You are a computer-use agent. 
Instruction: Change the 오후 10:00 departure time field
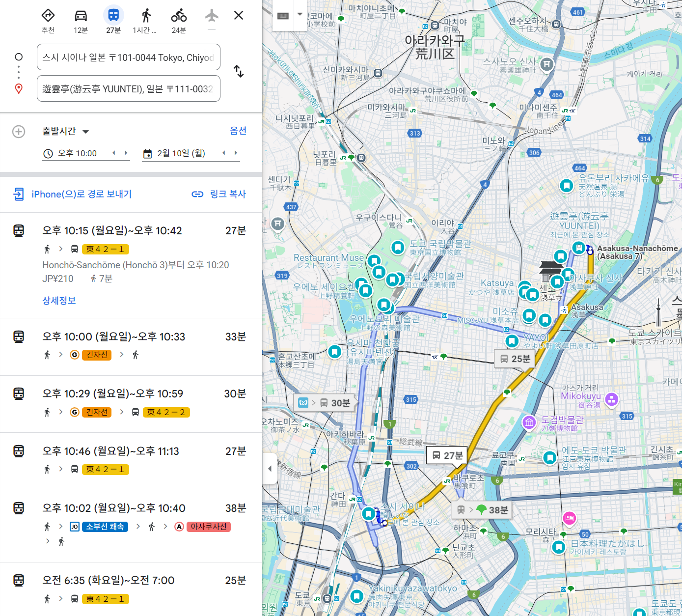pos(77,153)
